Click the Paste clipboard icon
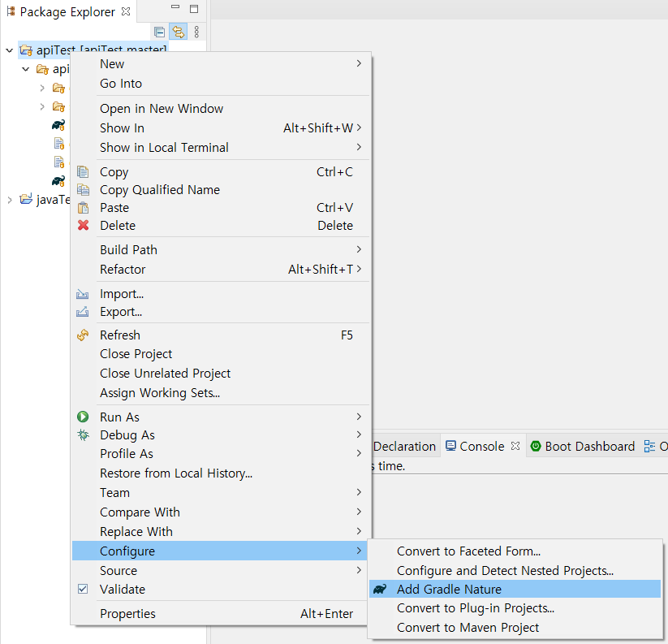Screen dimensions: 668x644 pyautogui.click(x=82, y=207)
